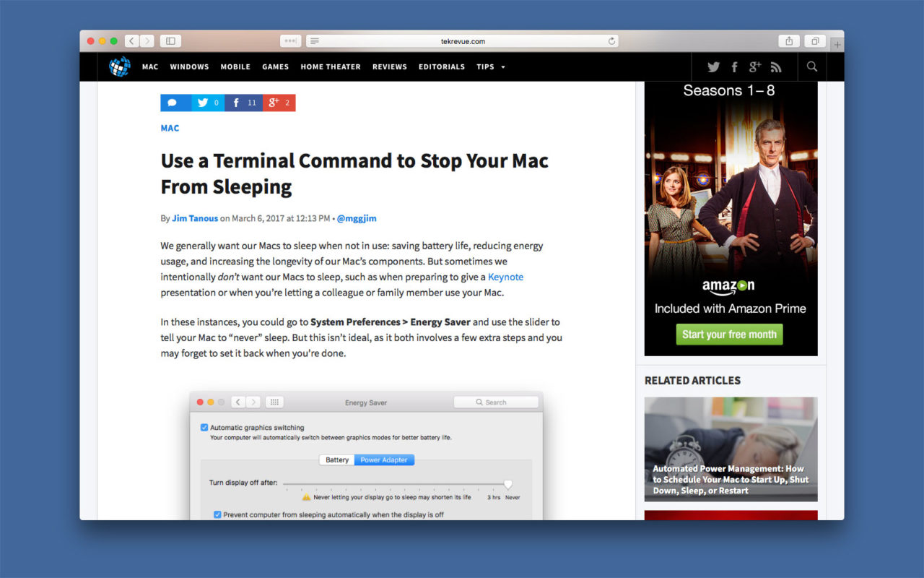
Task: Toggle Automatic graphics switching checkbox
Action: point(204,428)
